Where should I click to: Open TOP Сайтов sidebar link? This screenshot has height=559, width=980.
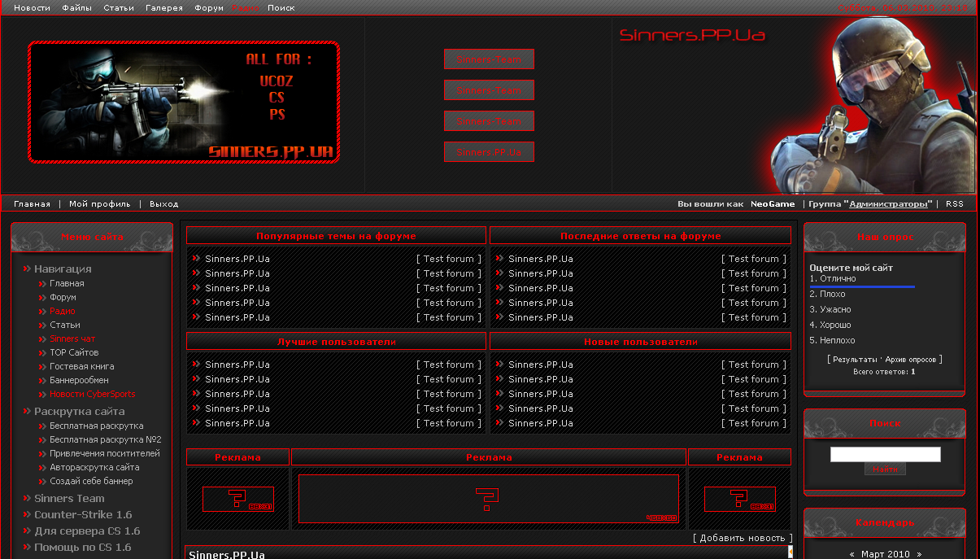tap(74, 352)
